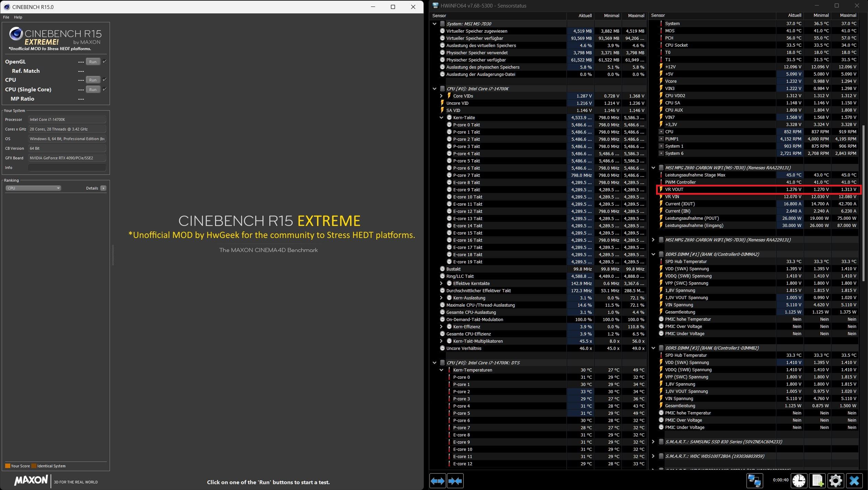Click the Info input field in Cinebench

pyautogui.click(x=67, y=168)
